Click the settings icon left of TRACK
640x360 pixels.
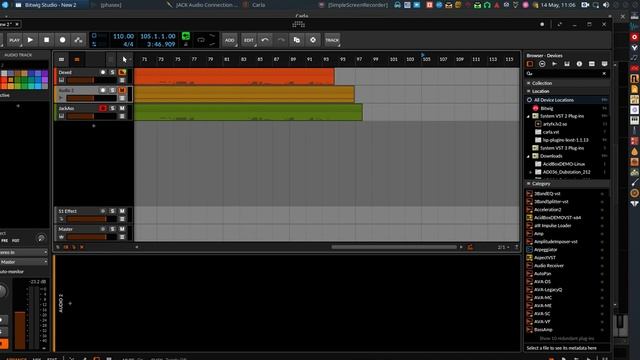coord(313,40)
